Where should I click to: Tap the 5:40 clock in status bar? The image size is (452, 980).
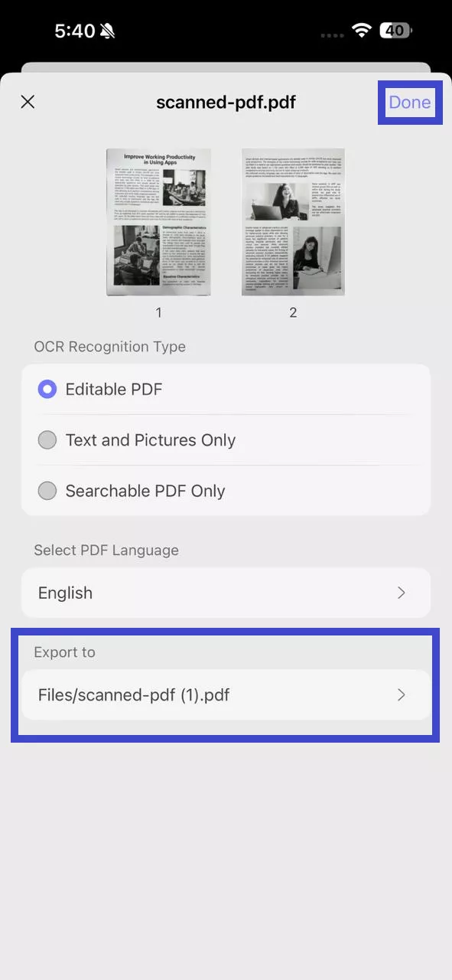75,31
